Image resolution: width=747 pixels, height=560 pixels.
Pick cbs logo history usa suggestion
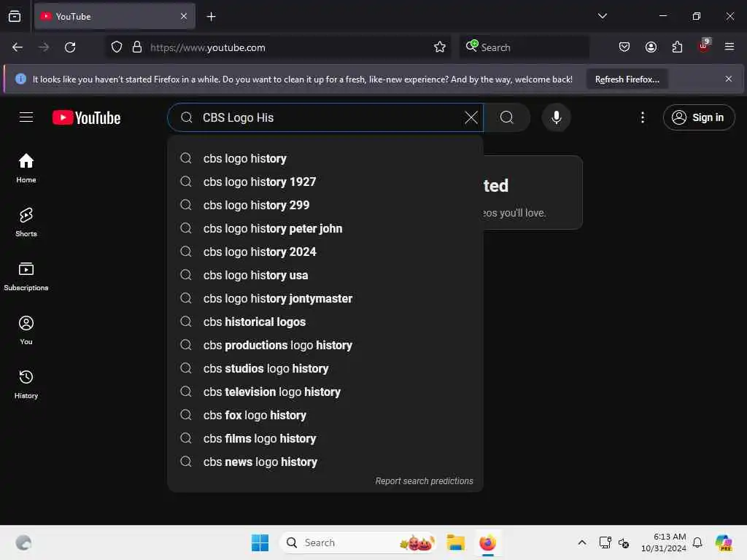point(325,275)
